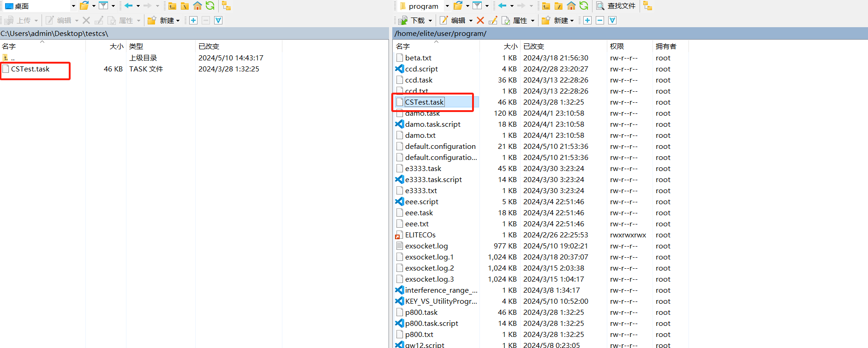Open the remote directory tree icon

647,6
